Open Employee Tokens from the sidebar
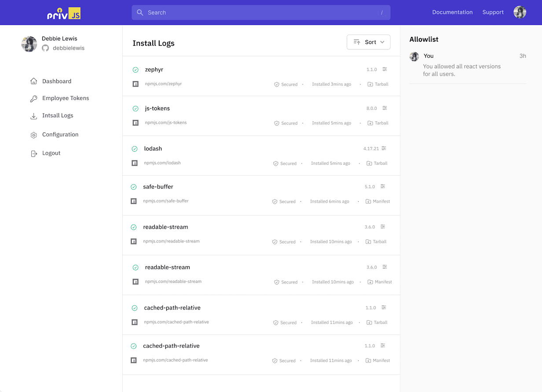This screenshot has height=392, width=542. click(66, 98)
